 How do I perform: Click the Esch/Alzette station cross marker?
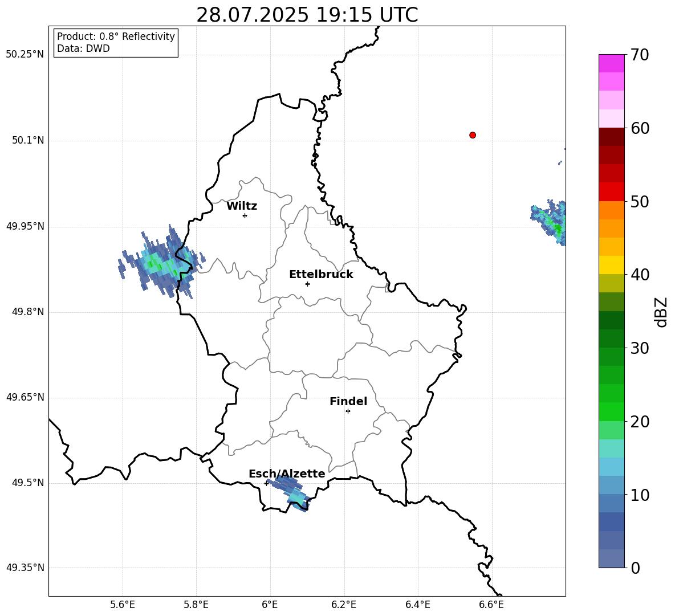(266, 483)
